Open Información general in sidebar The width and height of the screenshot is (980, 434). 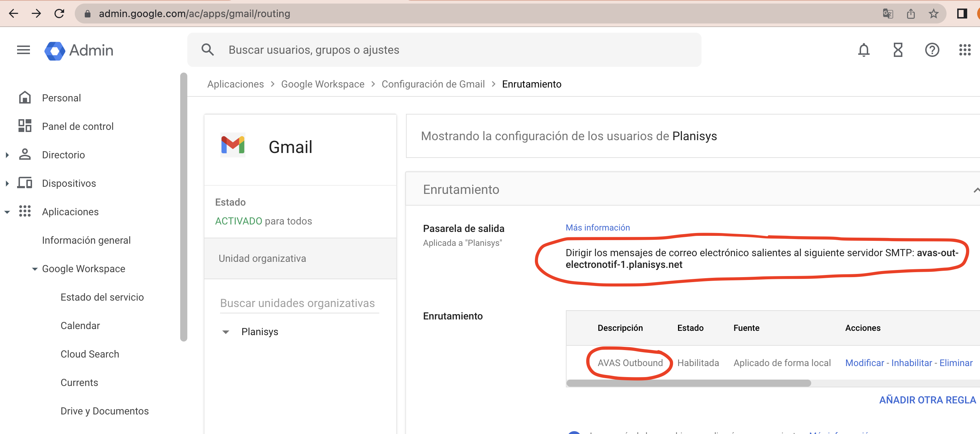click(x=87, y=240)
